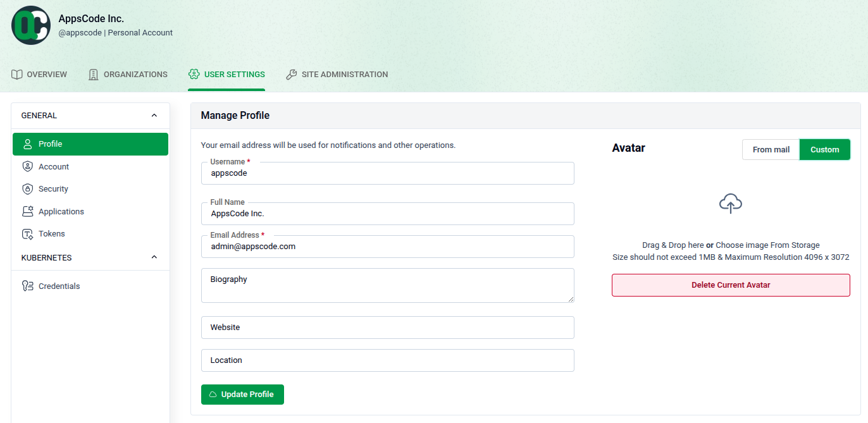868x423 pixels.
Task: Click the Site Administration wrench icon
Action: pos(292,75)
